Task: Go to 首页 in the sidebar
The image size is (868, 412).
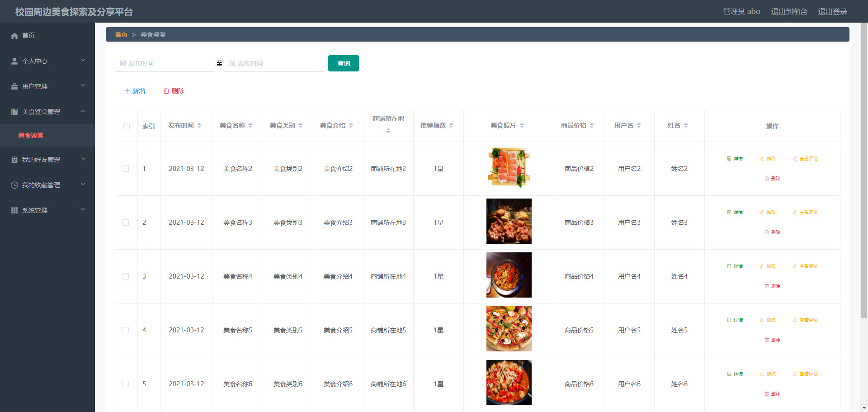Action: (x=47, y=35)
